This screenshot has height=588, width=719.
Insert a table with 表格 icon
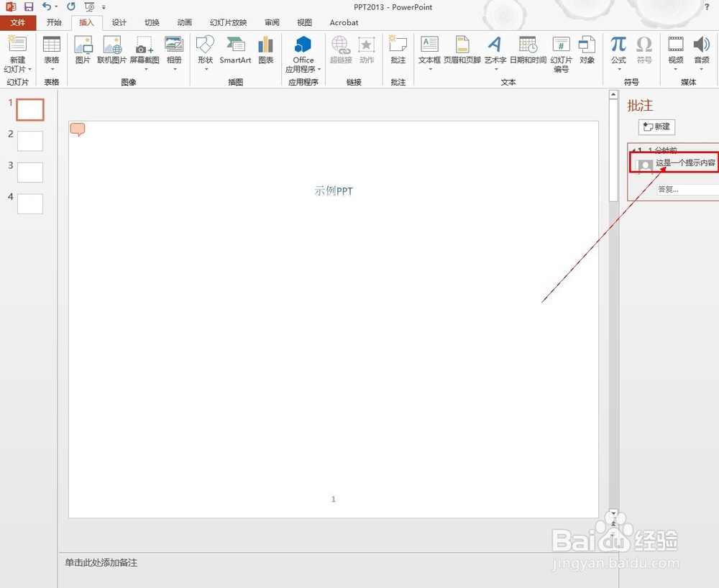pyautogui.click(x=51, y=45)
